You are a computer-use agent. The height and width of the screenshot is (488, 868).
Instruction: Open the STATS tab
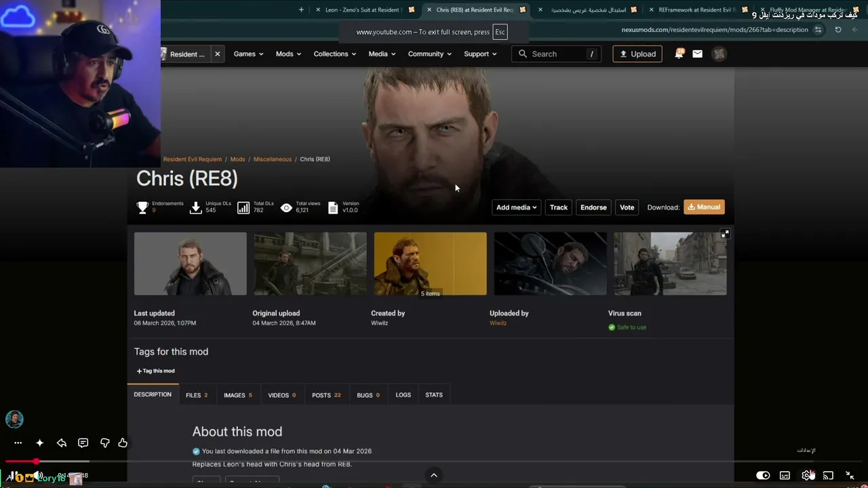(x=434, y=395)
